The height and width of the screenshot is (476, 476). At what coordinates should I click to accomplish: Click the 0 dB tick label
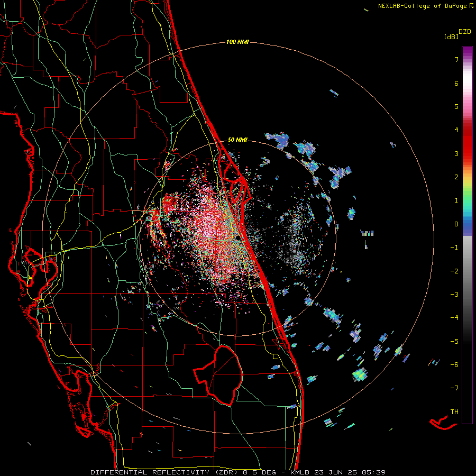point(456,224)
